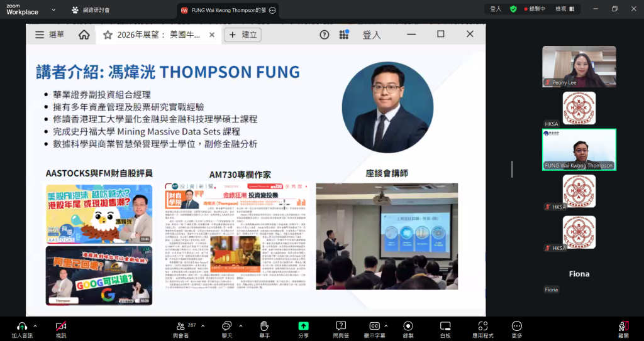Open the 問與答 Q&A icon
Screen dimensions: 644x341
tap(341, 327)
